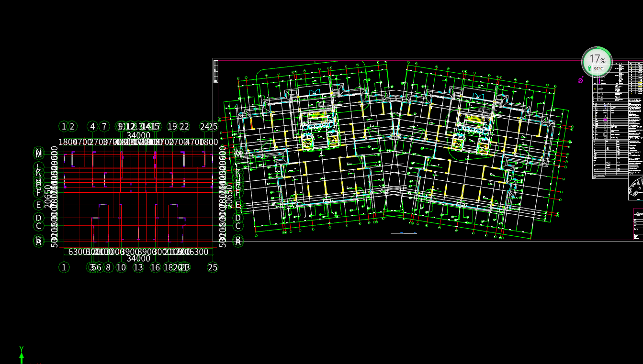Select axis bubble 10 below the grid
Image resolution: width=643 pixels, height=364 pixels.
[x=121, y=267]
